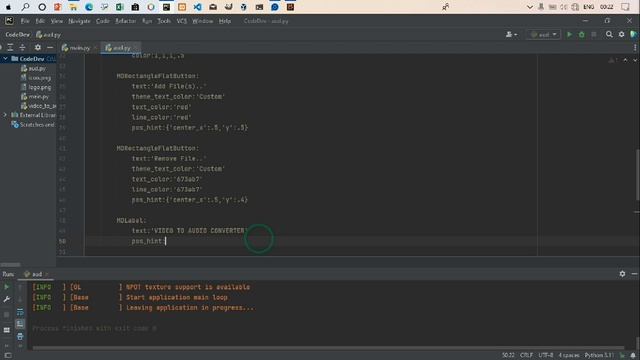Click collapse all icon in Project panel
640x360 pixels.
click(22, 48)
